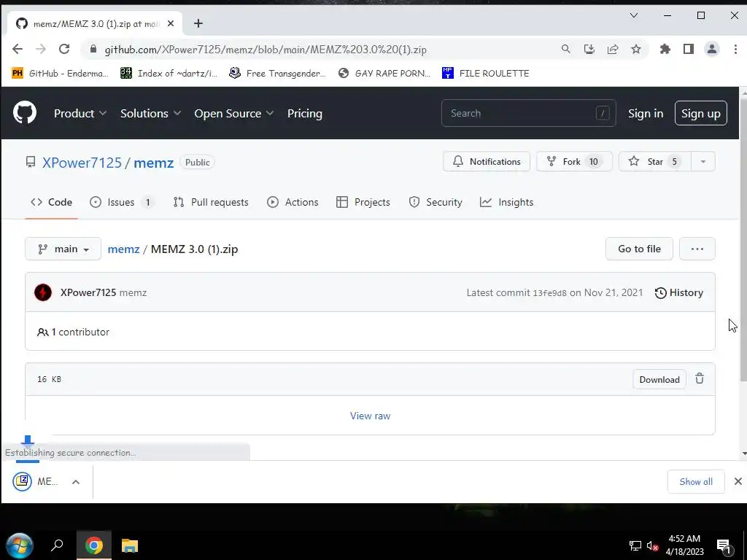Click the muted volume tray icon
The height and width of the screenshot is (560, 747).
click(x=653, y=546)
